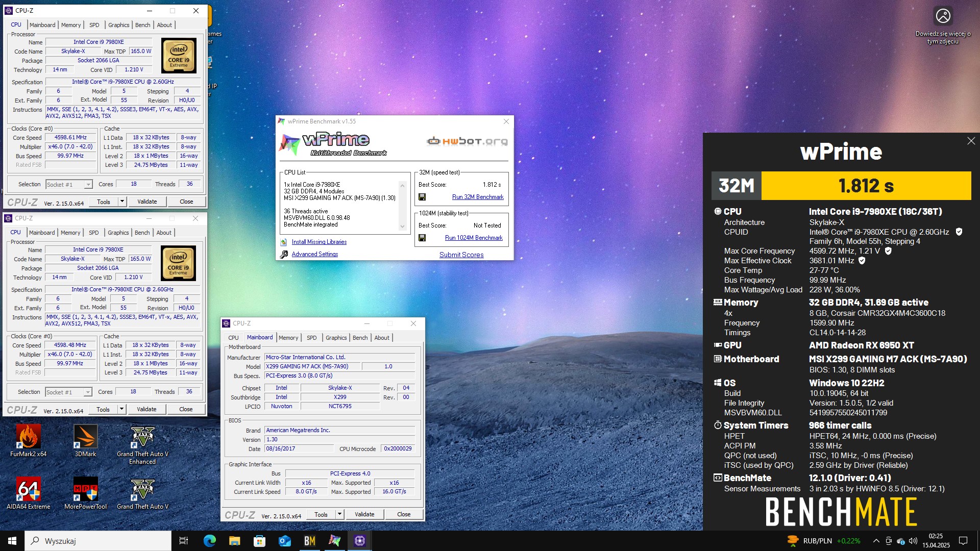Open SPD tab in top CPU-Z window

[94, 25]
